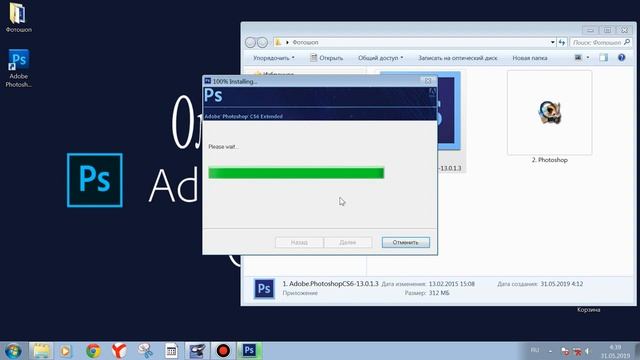
Task: Click the taskbar clock showing 31.05.2019
Action: 615,351
